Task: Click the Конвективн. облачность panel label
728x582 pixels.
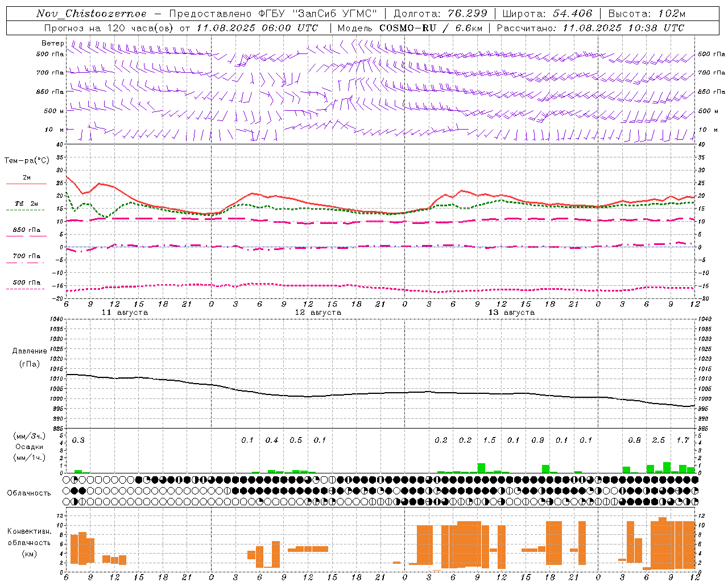Action: (29, 537)
